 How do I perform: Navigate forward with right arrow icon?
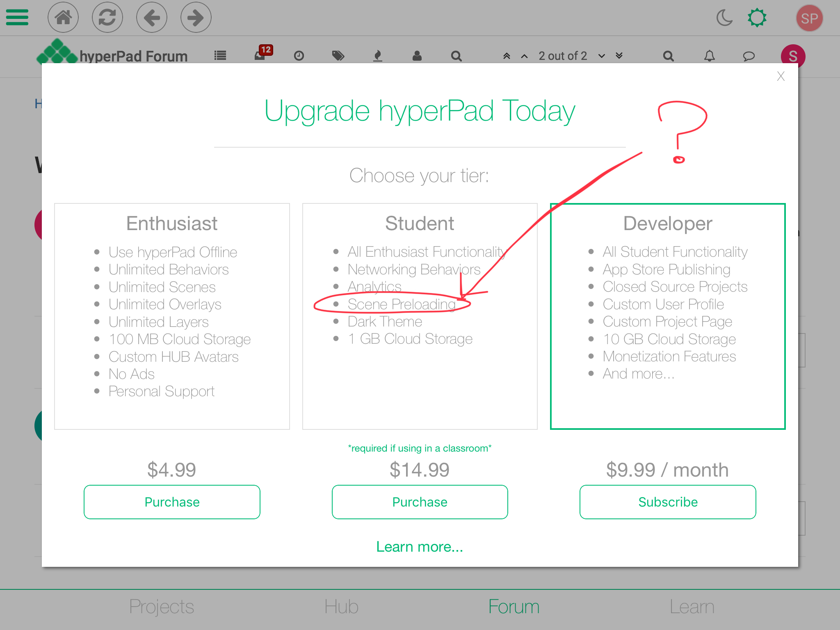point(196,18)
